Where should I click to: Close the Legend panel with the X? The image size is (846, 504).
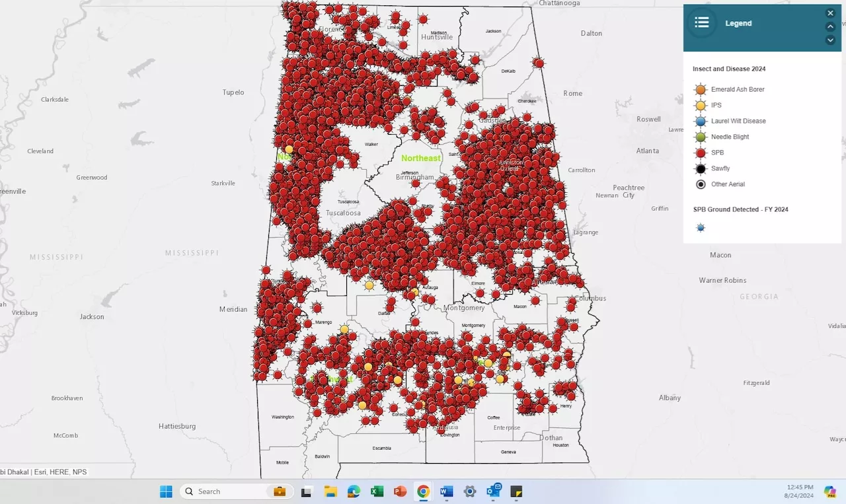(x=830, y=13)
